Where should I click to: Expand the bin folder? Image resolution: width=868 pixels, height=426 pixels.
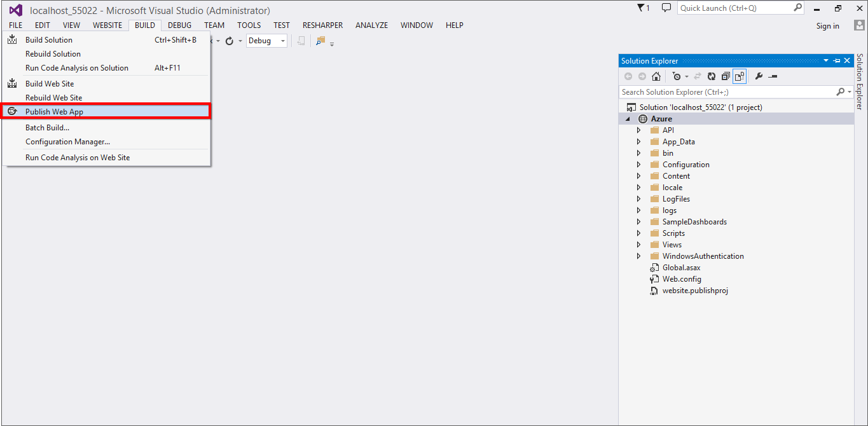point(639,153)
